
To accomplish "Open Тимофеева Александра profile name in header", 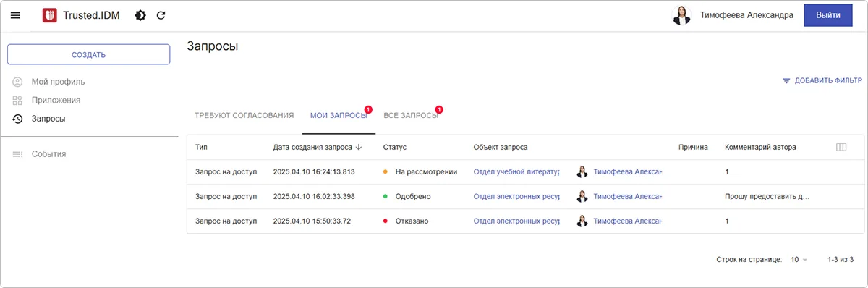I will [x=747, y=15].
